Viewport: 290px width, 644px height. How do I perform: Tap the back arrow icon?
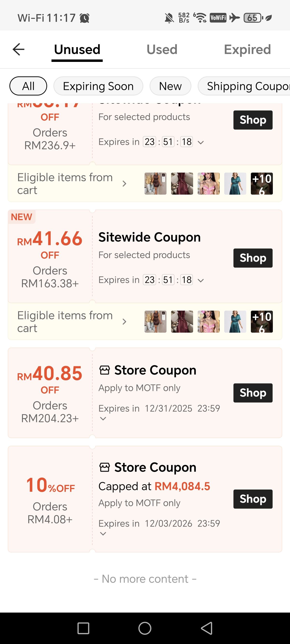click(19, 49)
